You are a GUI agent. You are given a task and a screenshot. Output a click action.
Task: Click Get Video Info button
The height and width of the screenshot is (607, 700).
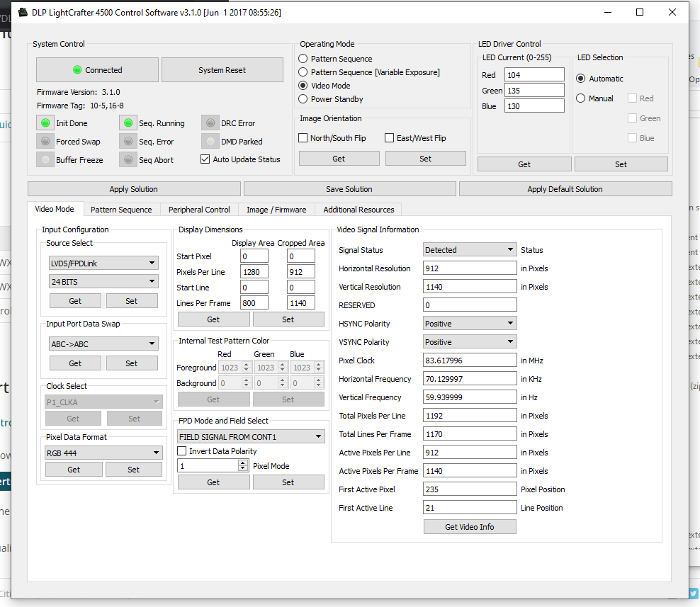pos(470,527)
